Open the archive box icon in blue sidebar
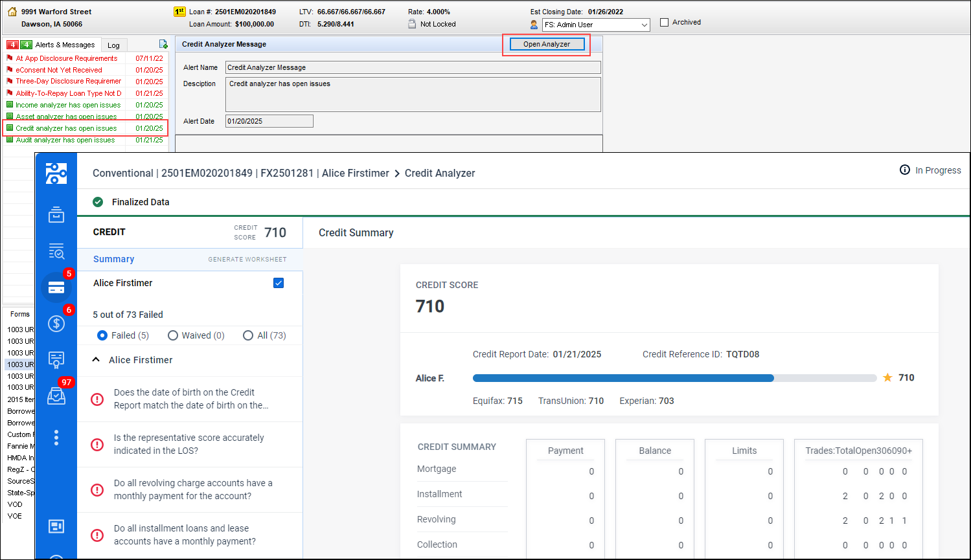The height and width of the screenshot is (560, 971). pos(56,214)
